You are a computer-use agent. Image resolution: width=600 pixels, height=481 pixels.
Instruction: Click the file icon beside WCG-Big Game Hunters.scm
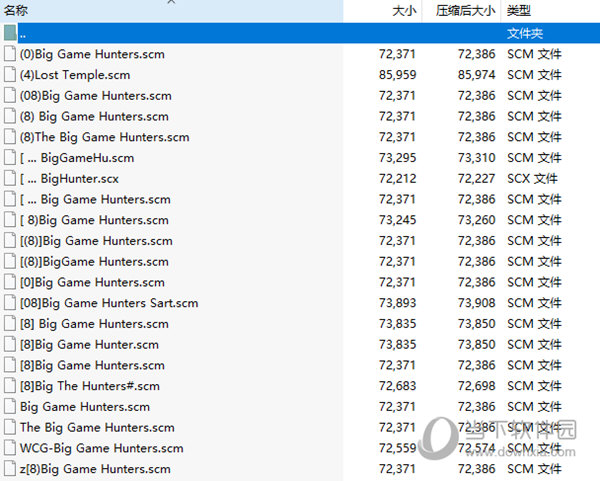[10, 448]
